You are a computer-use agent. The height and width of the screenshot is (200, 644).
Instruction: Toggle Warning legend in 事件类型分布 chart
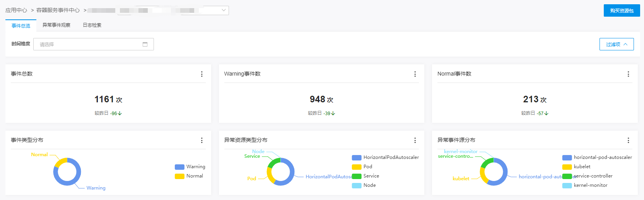coord(190,167)
